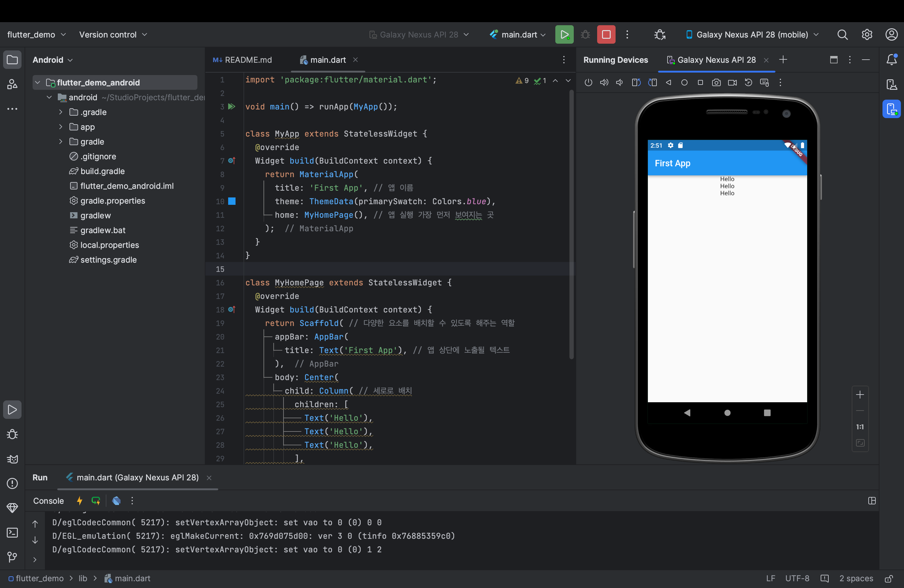Open the Snapshots icon in emulator toolbar
Image resolution: width=904 pixels, height=588 pixels.
748,82
